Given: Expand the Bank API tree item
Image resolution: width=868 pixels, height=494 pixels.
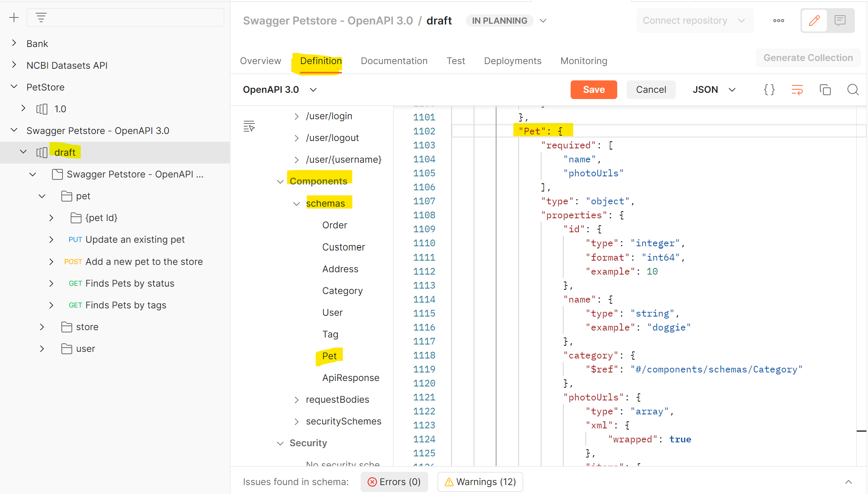Looking at the screenshot, I should pos(14,43).
